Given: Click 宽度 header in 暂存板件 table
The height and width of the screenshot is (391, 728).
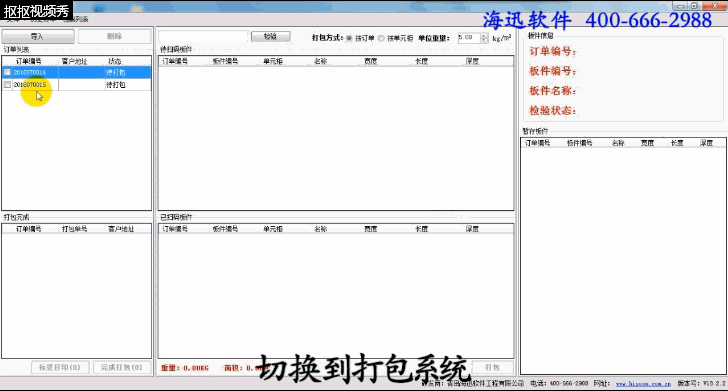Looking at the screenshot, I should (647, 143).
